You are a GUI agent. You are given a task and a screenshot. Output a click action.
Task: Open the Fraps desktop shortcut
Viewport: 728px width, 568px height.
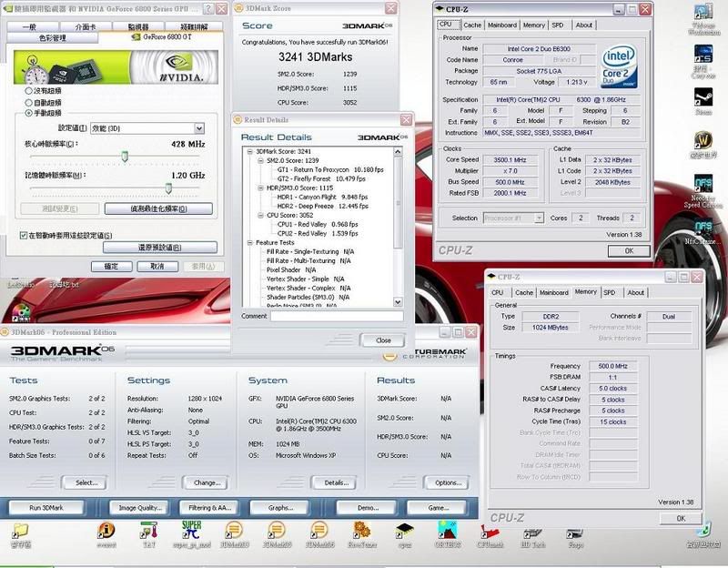575,534
